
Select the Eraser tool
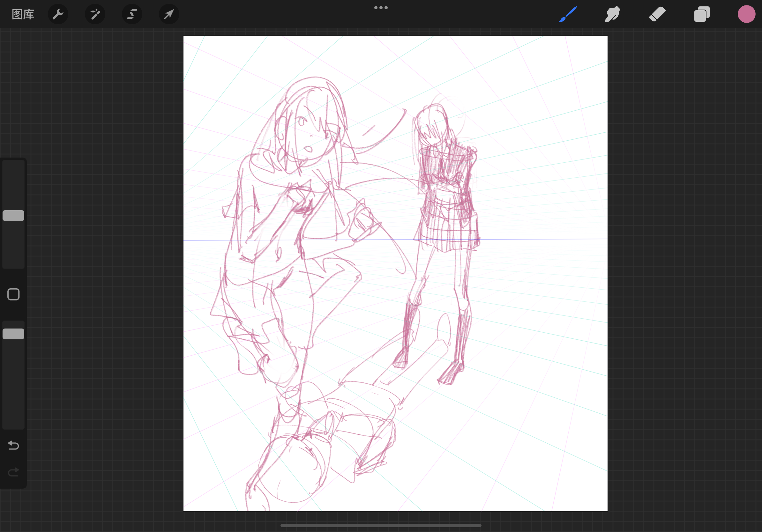pyautogui.click(x=657, y=14)
